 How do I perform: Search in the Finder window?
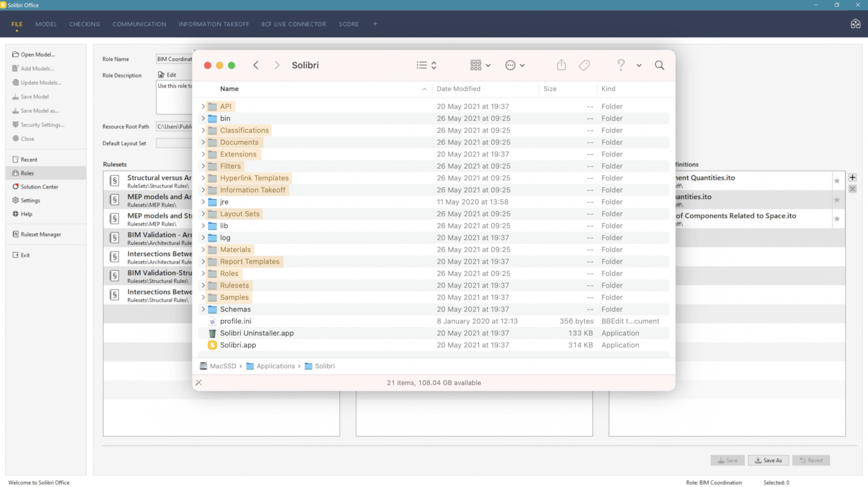coord(660,65)
